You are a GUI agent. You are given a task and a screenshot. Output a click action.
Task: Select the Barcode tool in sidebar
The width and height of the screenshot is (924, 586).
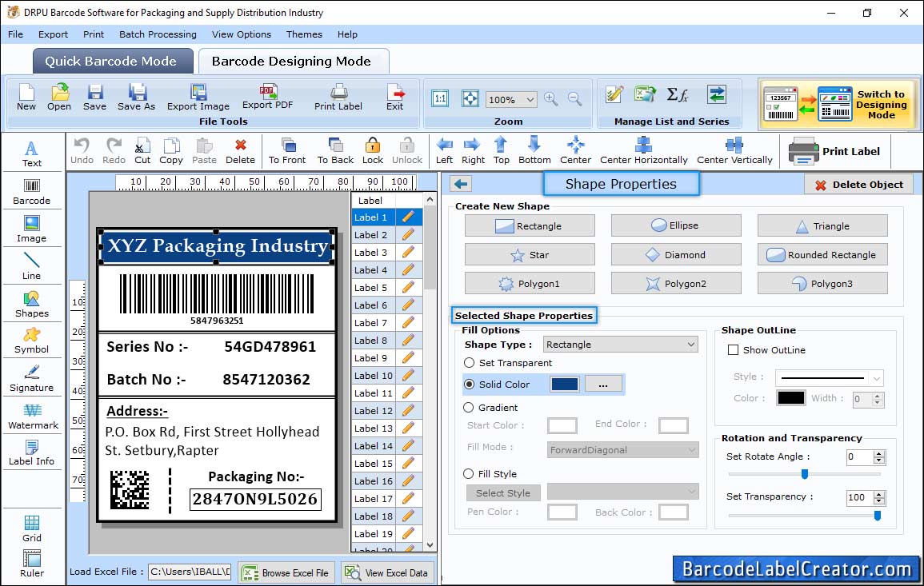pos(32,192)
